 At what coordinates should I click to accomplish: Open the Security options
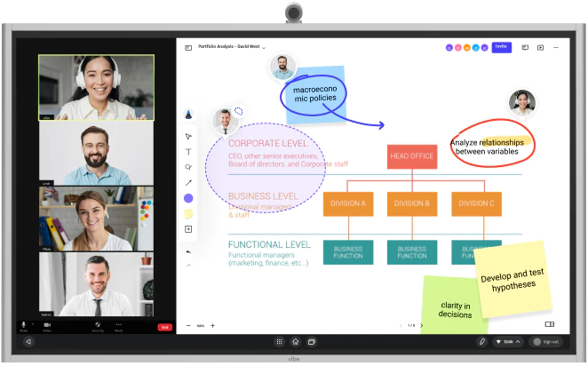98,325
